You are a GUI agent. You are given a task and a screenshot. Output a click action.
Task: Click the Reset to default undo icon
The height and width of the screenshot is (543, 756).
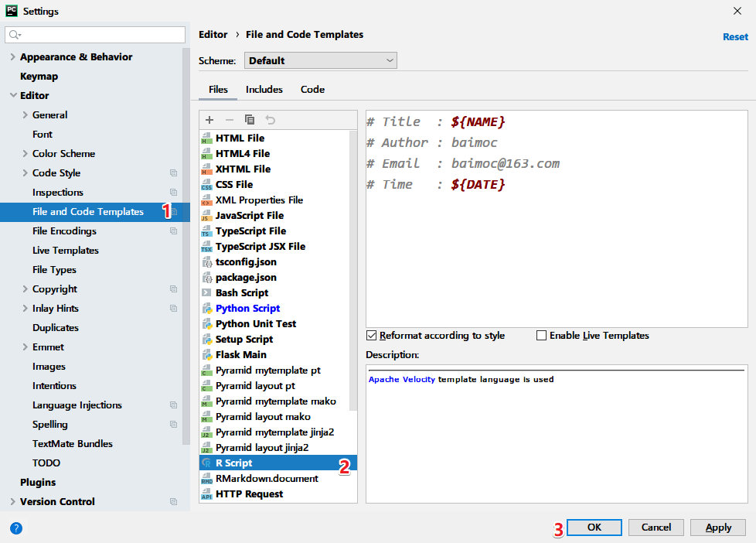point(270,120)
